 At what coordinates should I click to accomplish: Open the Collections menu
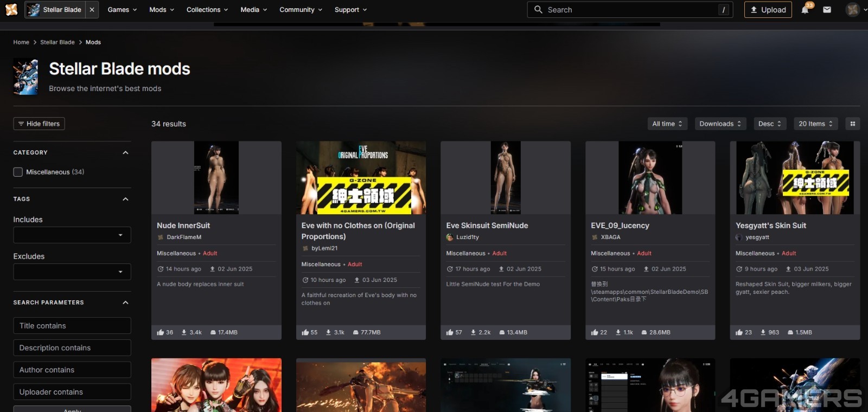207,10
